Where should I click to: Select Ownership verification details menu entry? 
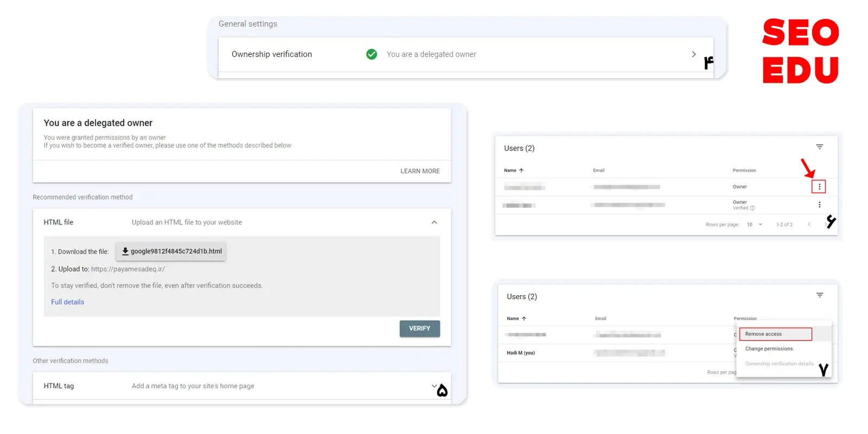779,364
